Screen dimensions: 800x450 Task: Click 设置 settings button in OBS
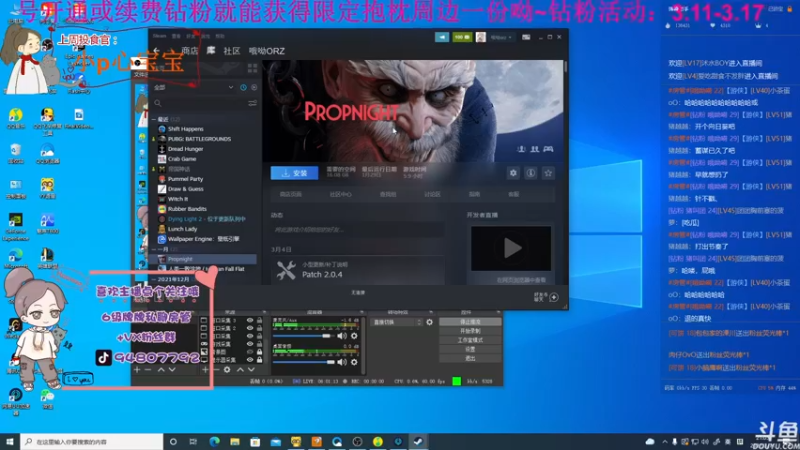(470, 349)
